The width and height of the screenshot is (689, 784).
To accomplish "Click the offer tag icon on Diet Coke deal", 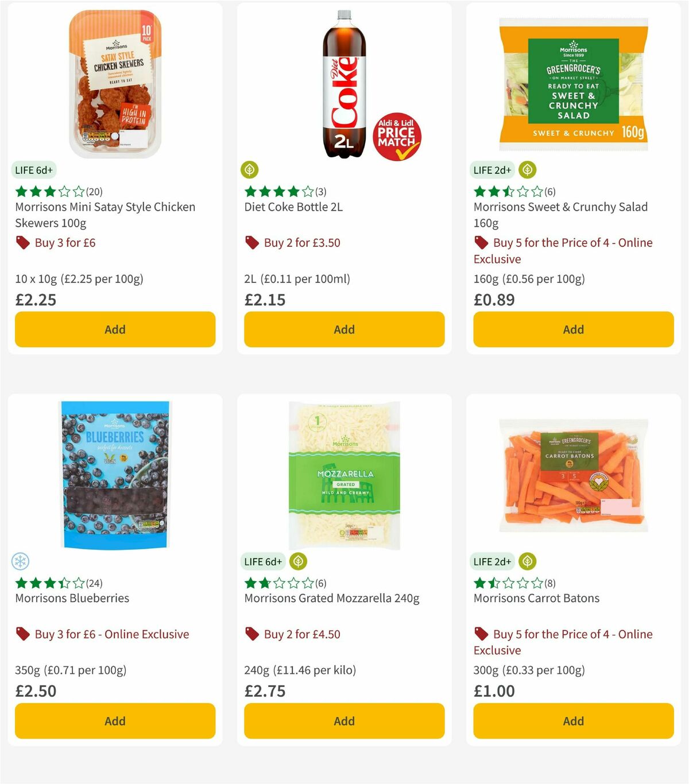I will [251, 243].
